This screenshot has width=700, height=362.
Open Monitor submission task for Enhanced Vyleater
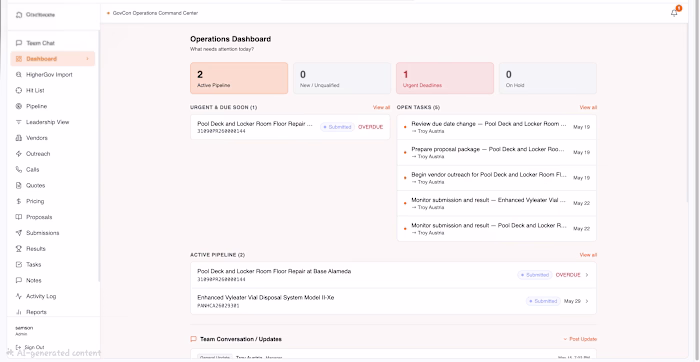click(496, 204)
